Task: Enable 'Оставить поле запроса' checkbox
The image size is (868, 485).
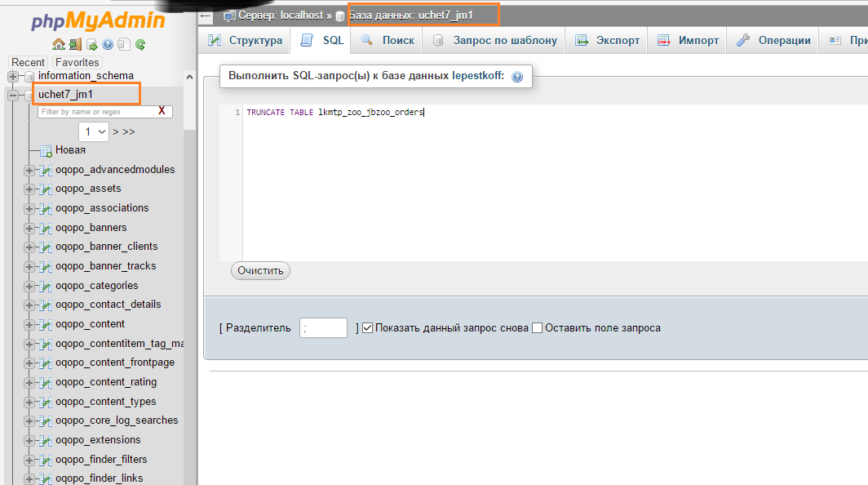Action: pyautogui.click(x=537, y=328)
